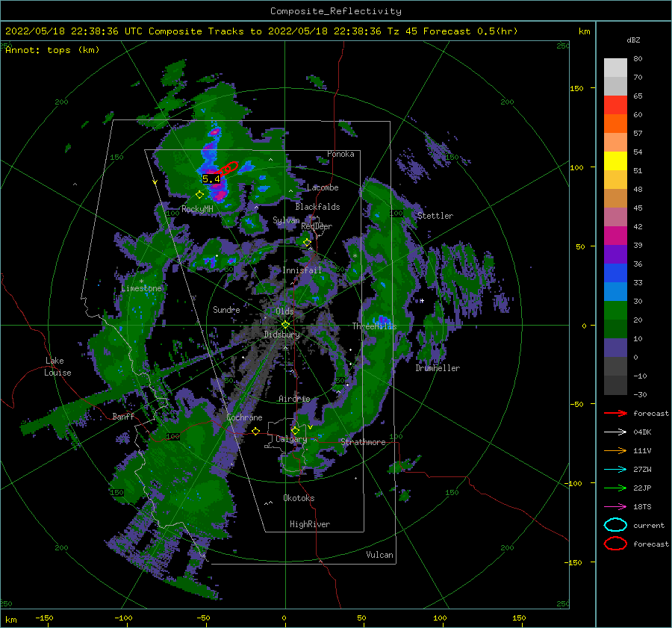Select the Lake Louise label
Screen dimensions: 672x628
(x=57, y=367)
